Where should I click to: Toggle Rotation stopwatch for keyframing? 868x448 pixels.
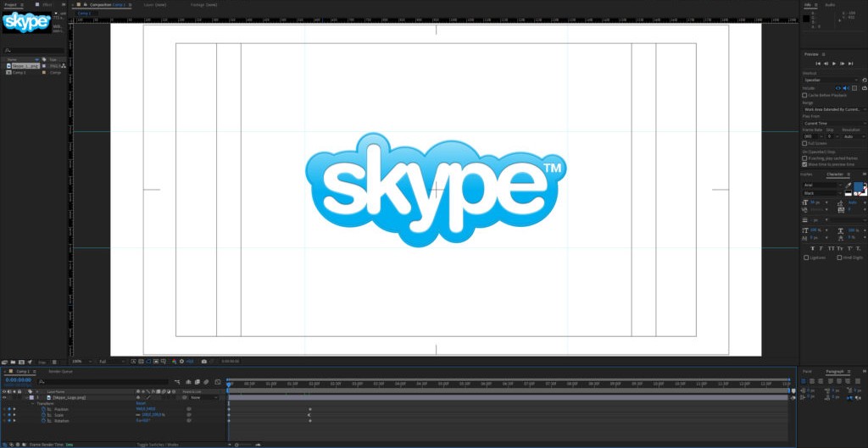(x=44, y=420)
